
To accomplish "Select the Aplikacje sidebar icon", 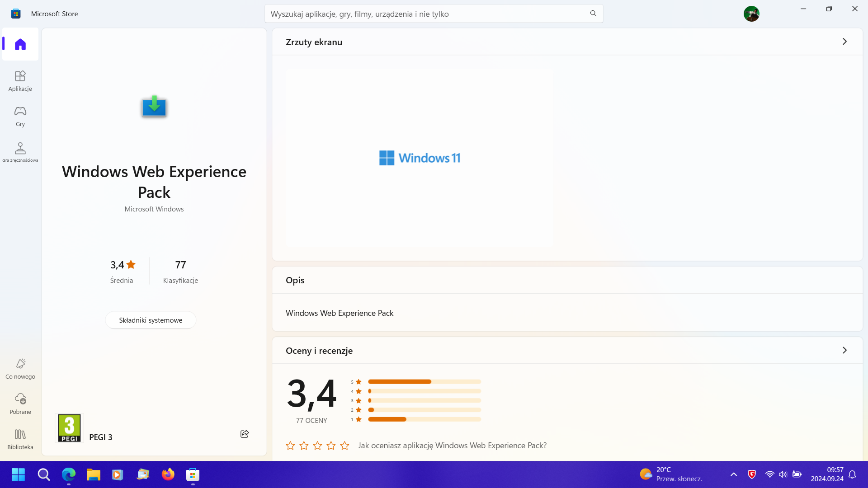I will [x=20, y=80].
